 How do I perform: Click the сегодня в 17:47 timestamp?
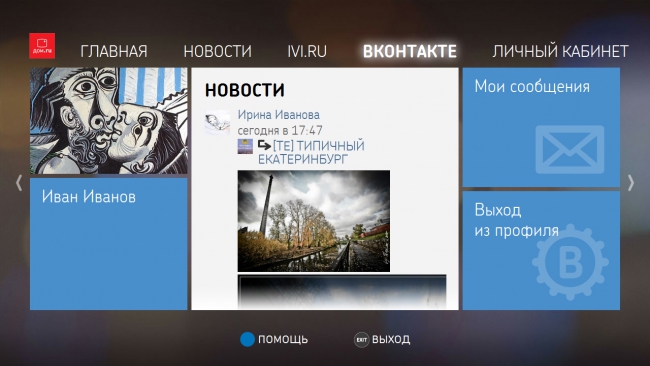pyautogui.click(x=280, y=131)
